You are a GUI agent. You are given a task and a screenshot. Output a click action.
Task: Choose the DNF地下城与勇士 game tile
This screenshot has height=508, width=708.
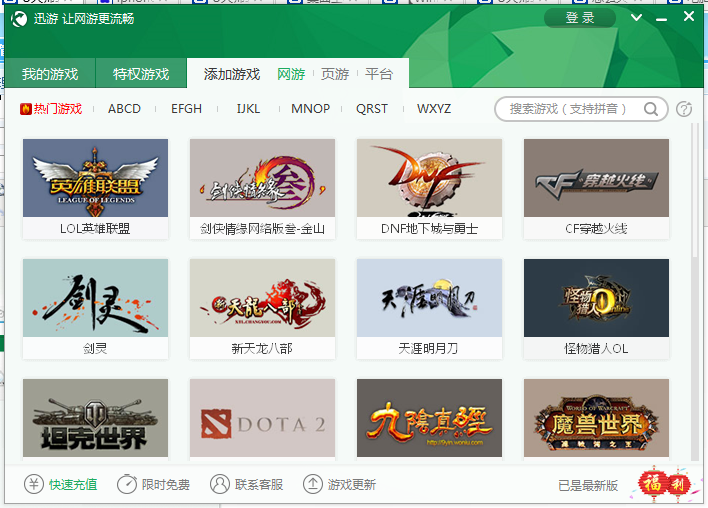(429, 178)
